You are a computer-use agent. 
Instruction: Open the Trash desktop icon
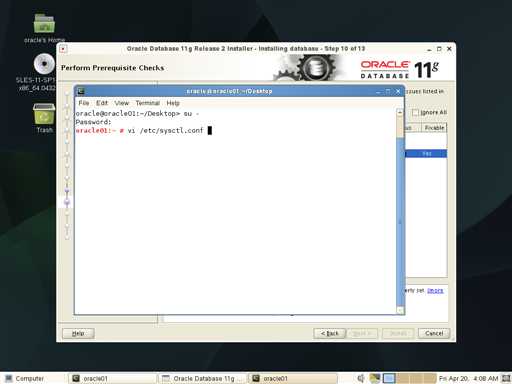[x=44, y=114]
